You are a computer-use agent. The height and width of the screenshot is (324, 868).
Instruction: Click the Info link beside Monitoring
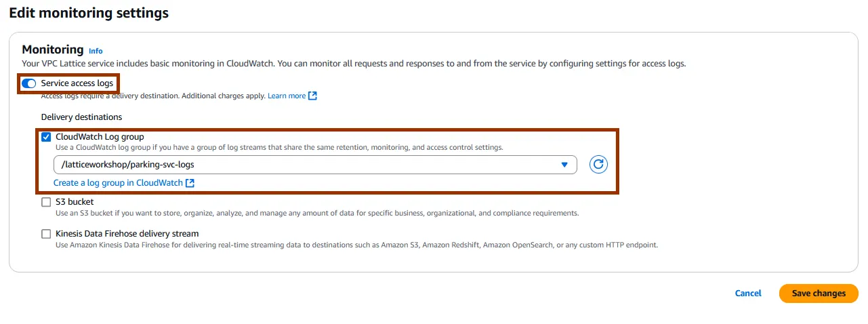[x=96, y=51]
